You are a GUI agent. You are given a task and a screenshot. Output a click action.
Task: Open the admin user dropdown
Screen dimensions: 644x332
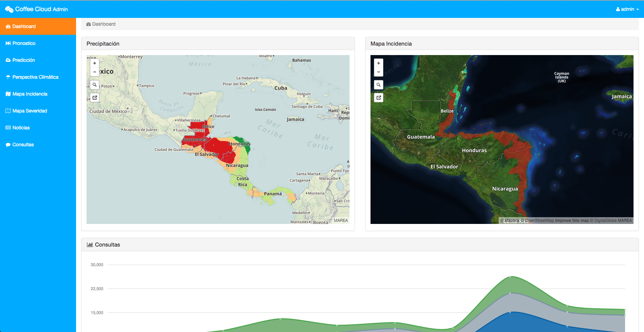(627, 9)
